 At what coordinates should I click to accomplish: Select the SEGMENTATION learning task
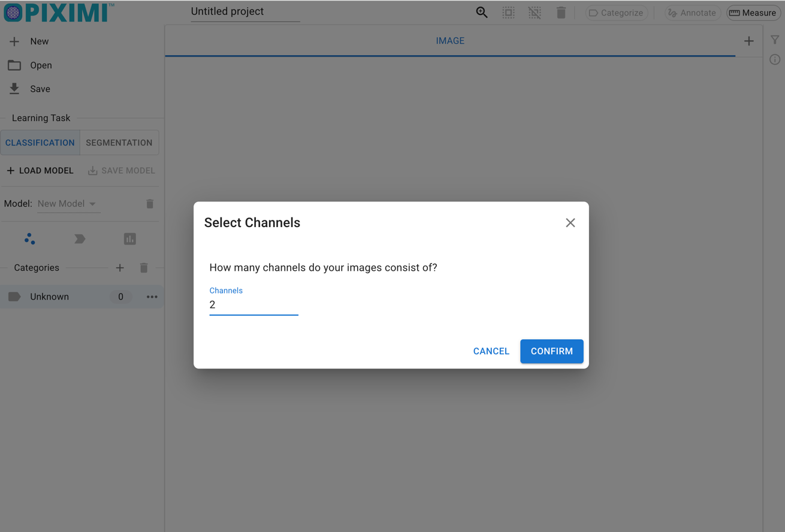119,143
